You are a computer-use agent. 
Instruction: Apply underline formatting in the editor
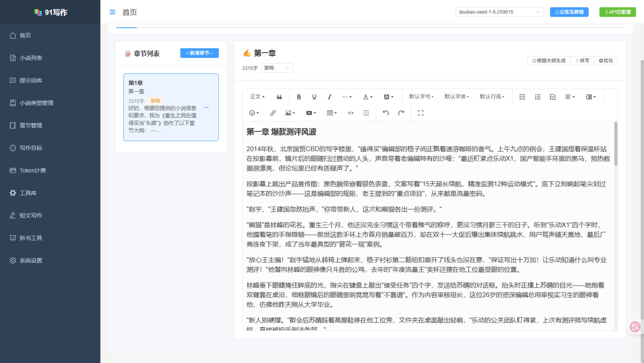pyautogui.click(x=314, y=97)
